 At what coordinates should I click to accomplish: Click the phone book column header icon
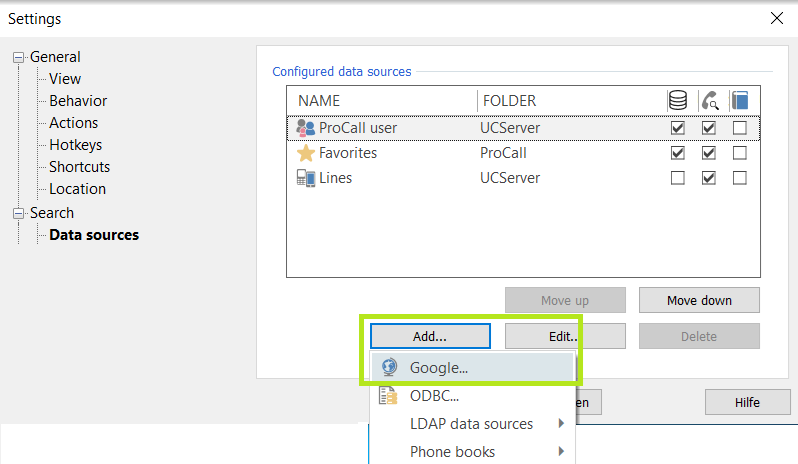740,100
